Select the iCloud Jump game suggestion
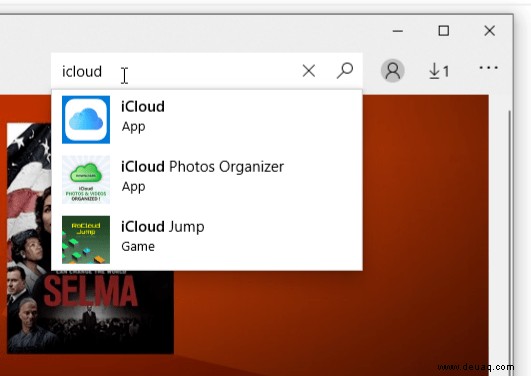 point(207,239)
